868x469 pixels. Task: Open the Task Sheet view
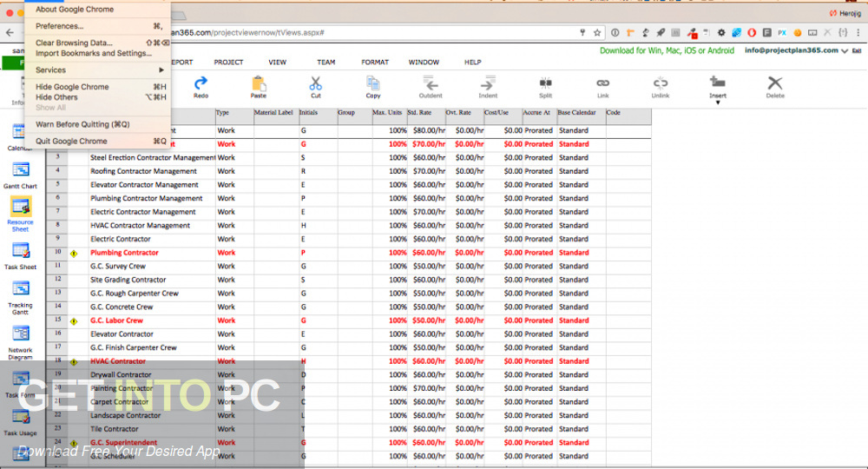click(x=21, y=256)
